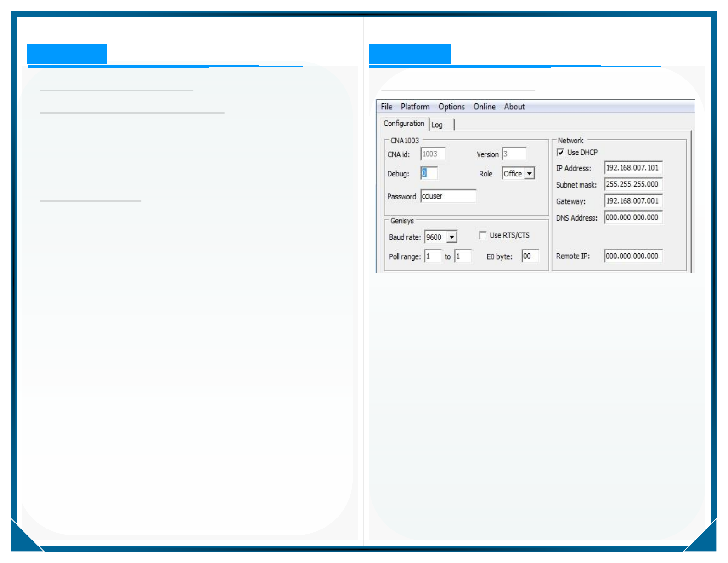Switch to the Log tab
Image resolution: width=728 pixels, height=563 pixels.
click(x=442, y=125)
